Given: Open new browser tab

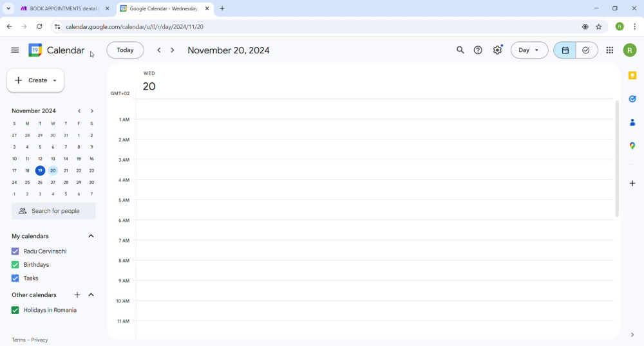Looking at the screenshot, I should tap(222, 8).
